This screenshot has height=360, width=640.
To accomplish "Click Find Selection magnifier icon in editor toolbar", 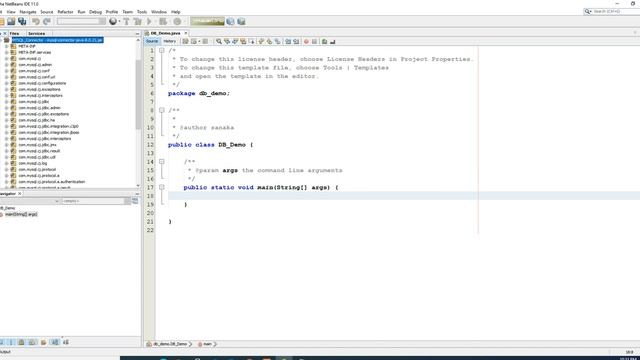I will [219, 41].
